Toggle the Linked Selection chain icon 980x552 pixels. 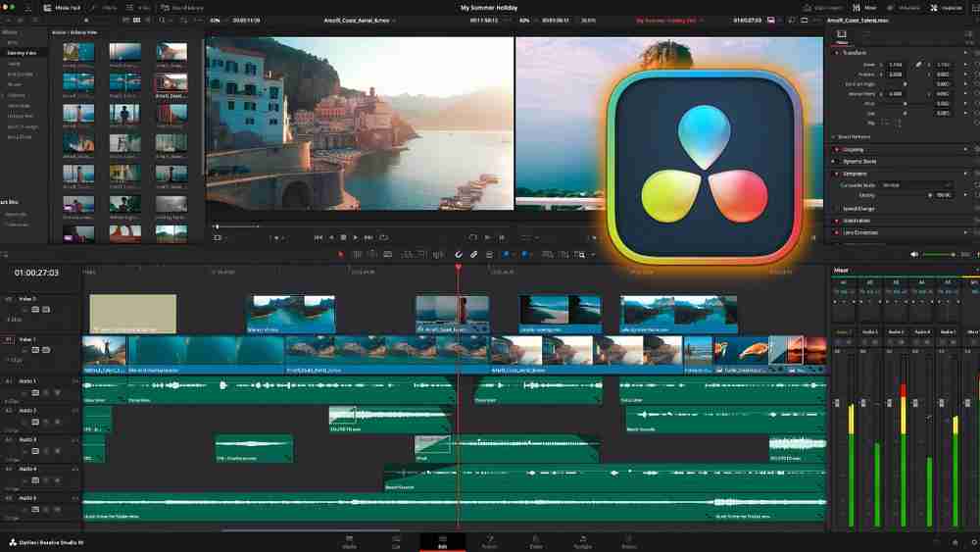coord(473,255)
